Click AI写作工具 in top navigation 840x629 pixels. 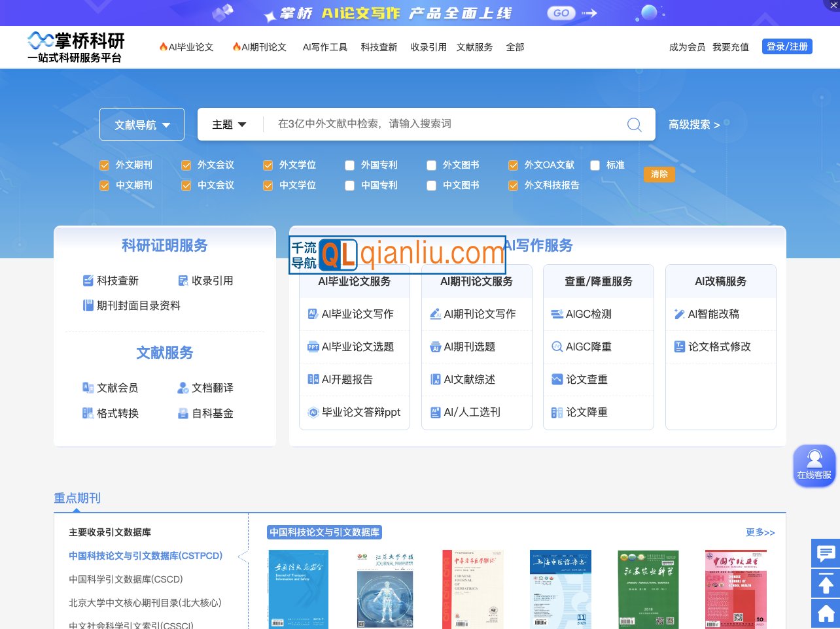324,47
